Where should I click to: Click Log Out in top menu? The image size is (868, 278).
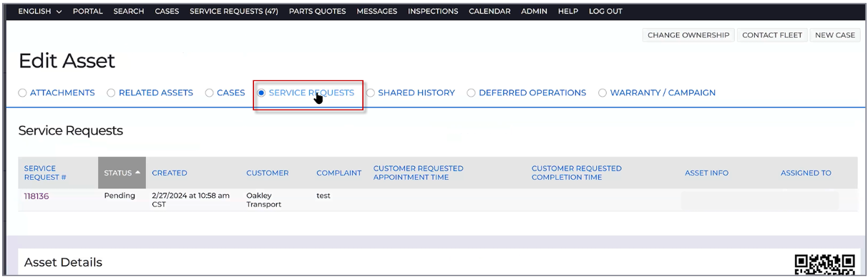(x=605, y=11)
